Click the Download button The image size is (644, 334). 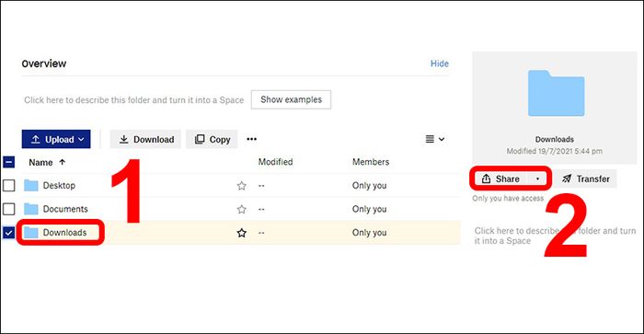pyautogui.click(x=145, y=139)
